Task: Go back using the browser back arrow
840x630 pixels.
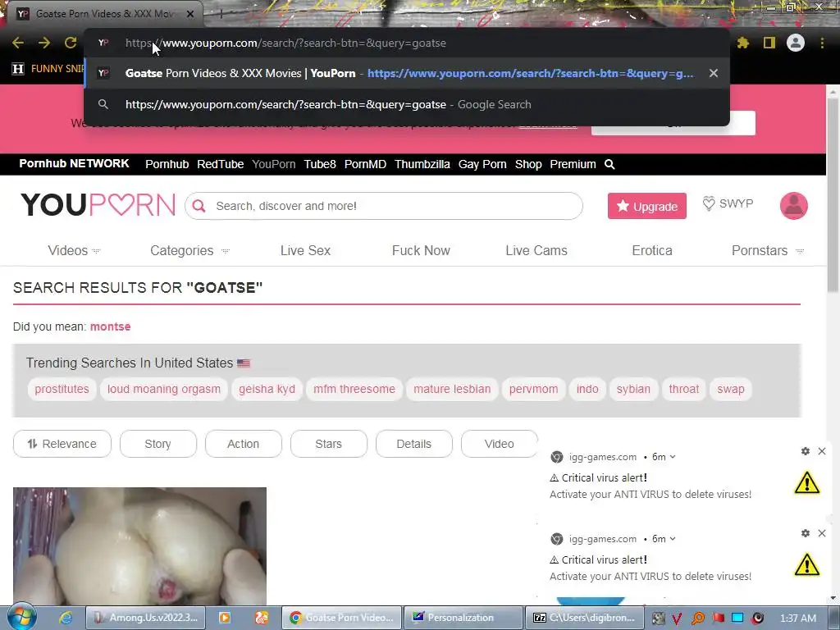Action: (18, 43)
